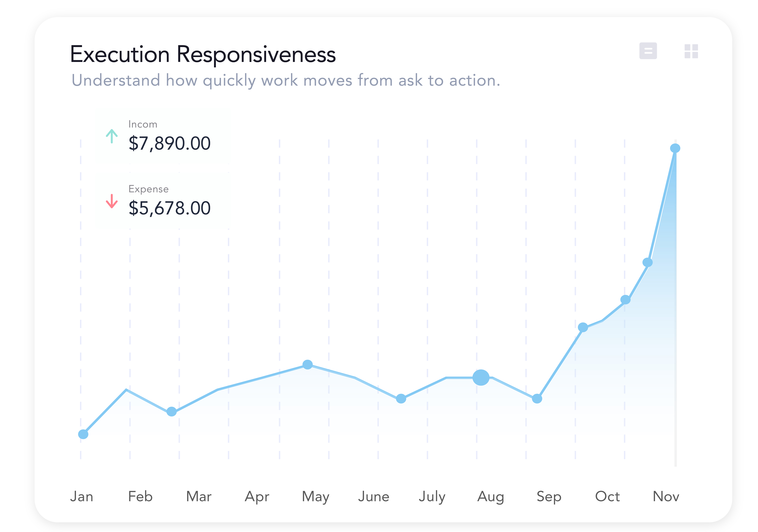Image resolution: width=758 pixels, height=532 pixels.
Task: Pick the Oct month label
Action: tap(607, 496)
